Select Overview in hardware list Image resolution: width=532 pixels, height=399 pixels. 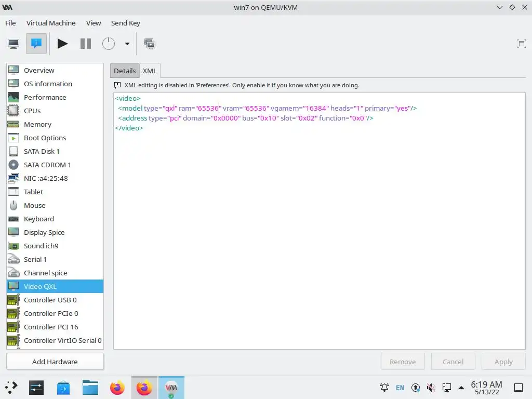[x=55, y=70]
